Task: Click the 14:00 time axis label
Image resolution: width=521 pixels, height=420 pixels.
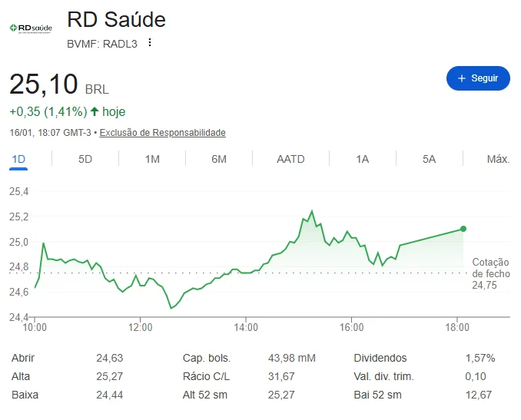Action: [246, 327]
